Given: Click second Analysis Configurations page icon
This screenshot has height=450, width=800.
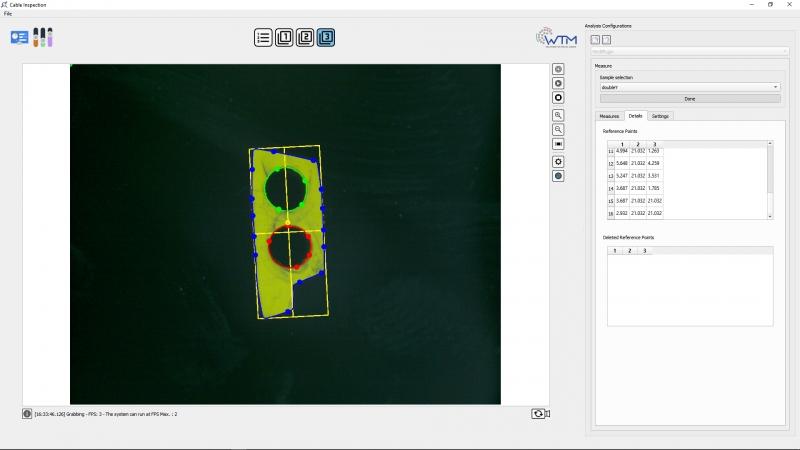Looking at the screenshot, I should [x=606, y=40].
